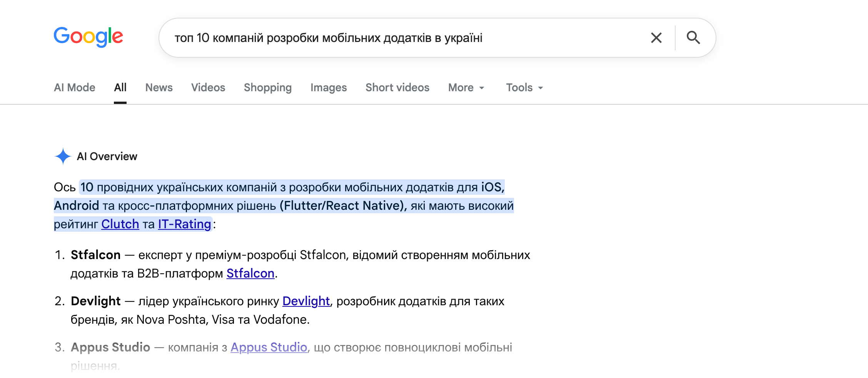Click highlighted text '10 провідних українських компаній'

tap(179, 187)
